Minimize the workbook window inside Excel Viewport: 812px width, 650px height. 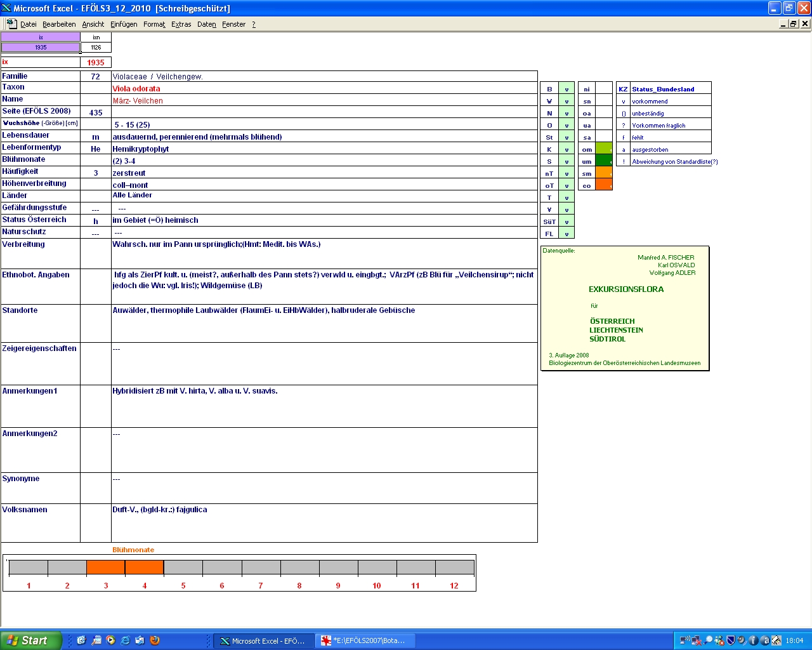(783, 23)
